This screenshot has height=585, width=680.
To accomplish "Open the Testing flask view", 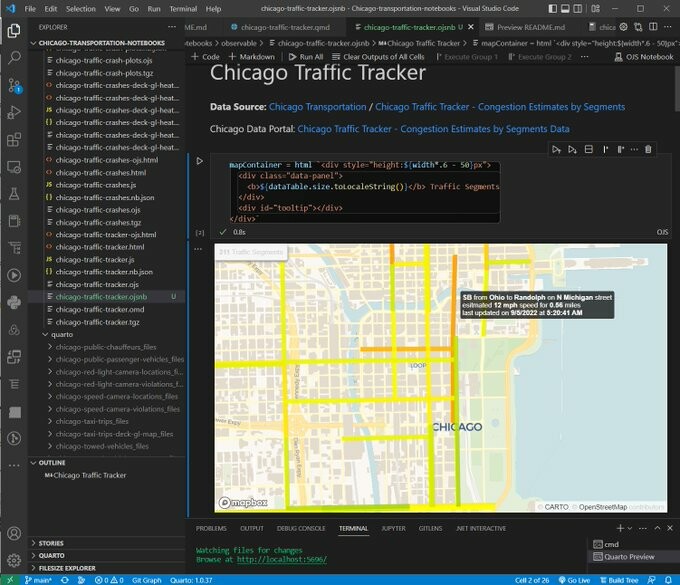I will (x=14, y=194).
